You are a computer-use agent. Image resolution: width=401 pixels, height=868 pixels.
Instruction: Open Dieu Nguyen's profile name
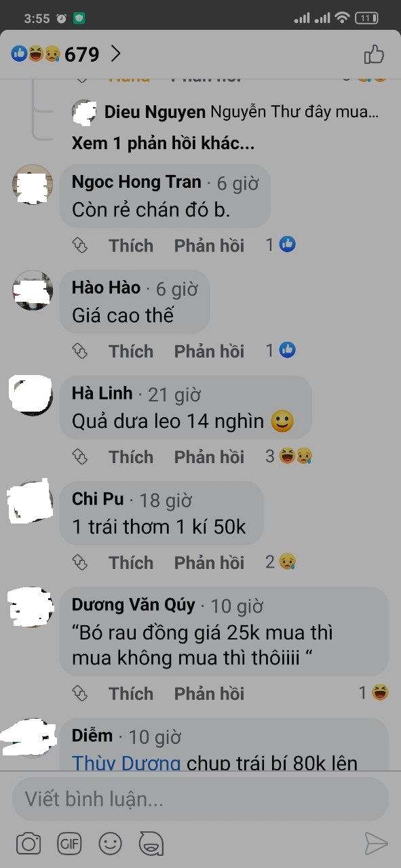[155, 112]
